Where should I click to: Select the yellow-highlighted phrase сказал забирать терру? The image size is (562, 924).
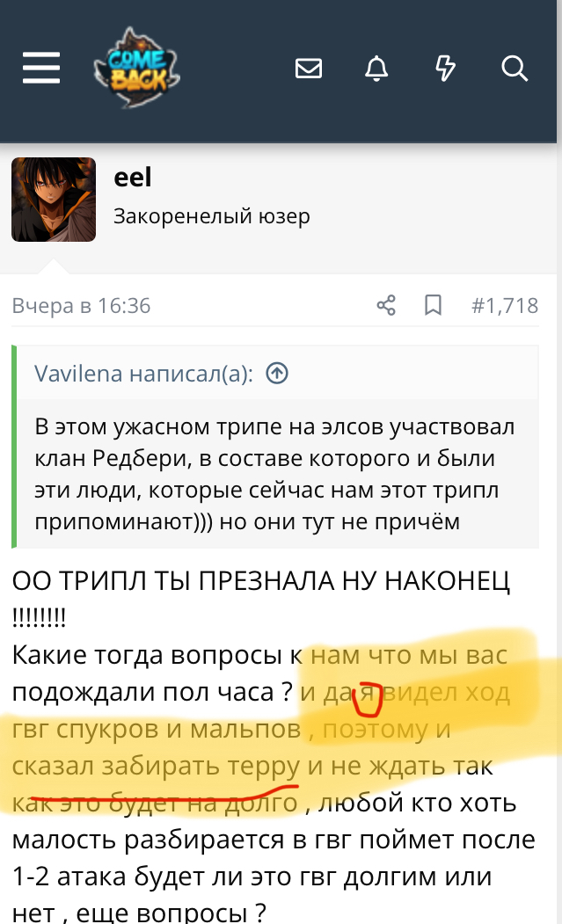pos(157,766)
